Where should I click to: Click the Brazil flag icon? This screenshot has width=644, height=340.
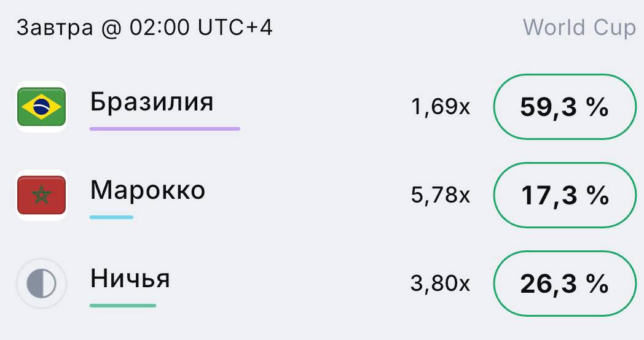(42, 107)
